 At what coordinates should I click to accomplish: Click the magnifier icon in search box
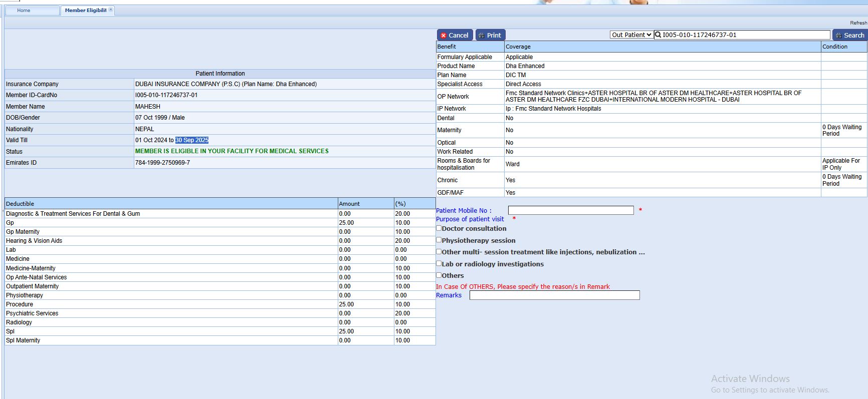[x=658, y=35]
